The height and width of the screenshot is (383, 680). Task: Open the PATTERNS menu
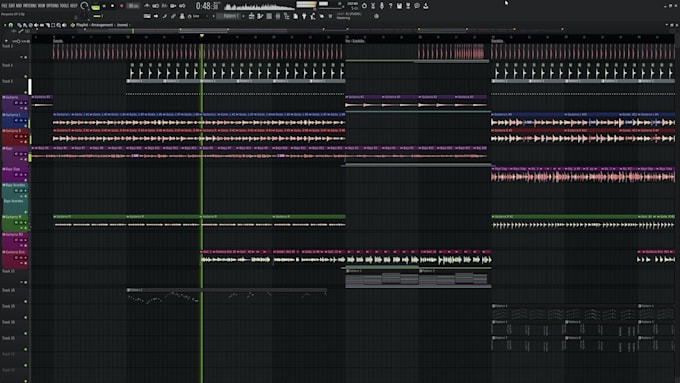click(29, 6)
